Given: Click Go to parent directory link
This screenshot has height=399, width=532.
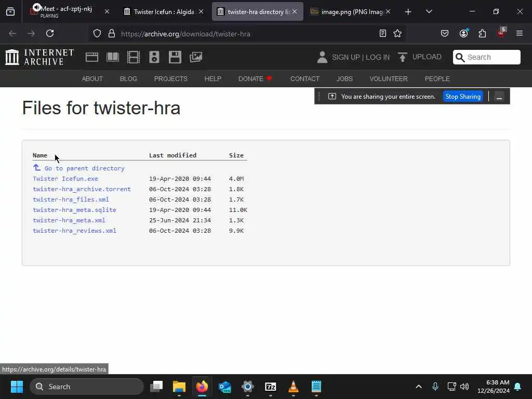Looking at the screenshot, I should pos(85,168).
